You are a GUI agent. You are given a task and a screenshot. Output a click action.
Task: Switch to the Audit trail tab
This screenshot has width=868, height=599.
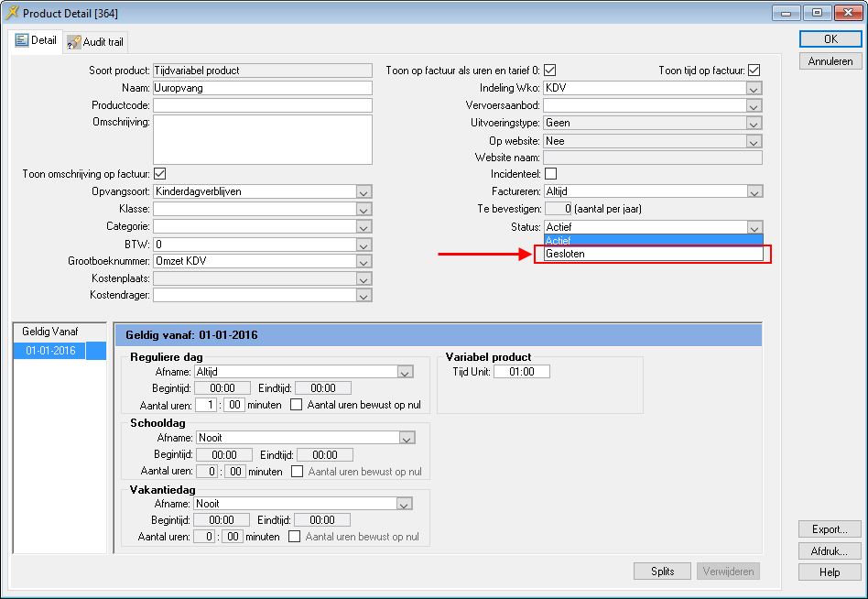96,42
